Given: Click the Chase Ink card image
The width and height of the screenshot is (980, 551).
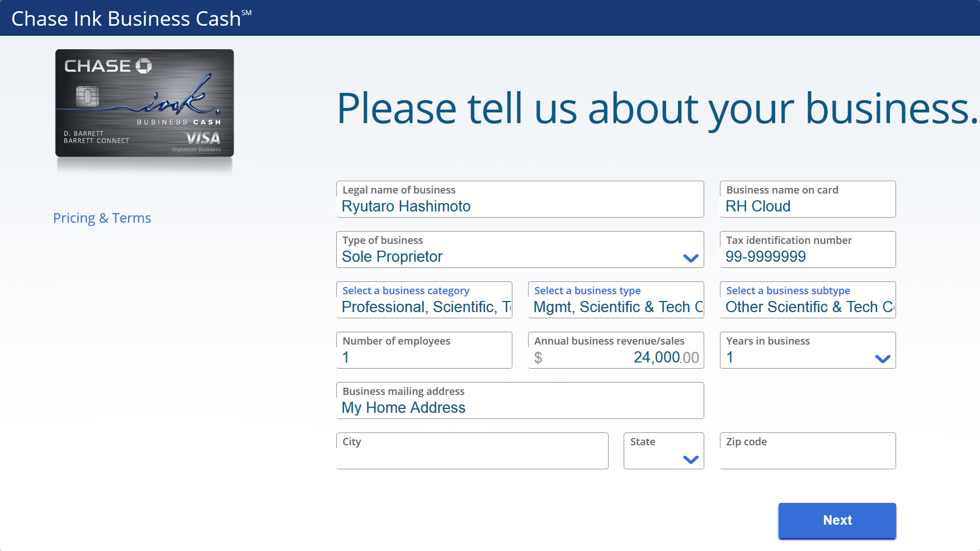Looking at the screenshot, I should [x=144, y=103].
